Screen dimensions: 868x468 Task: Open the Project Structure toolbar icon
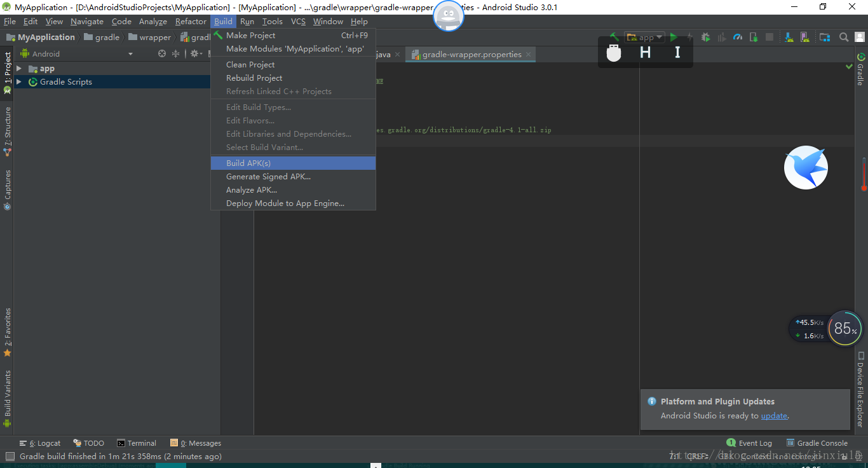click(x=824, y=38)
